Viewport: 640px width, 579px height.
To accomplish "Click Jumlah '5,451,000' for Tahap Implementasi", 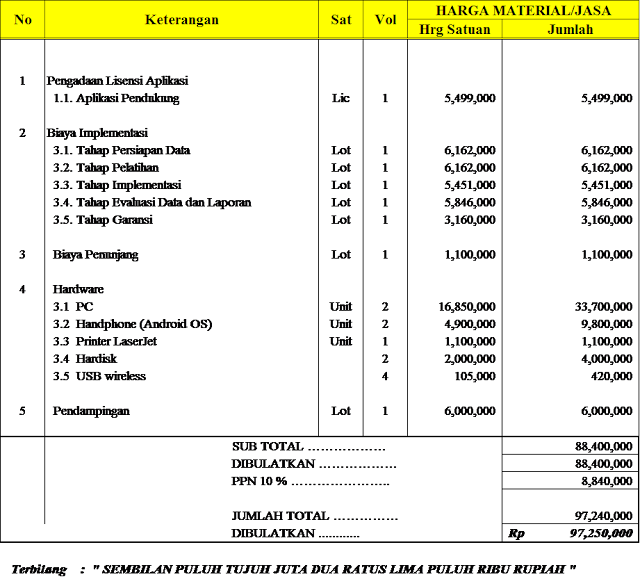I will 607,185.
